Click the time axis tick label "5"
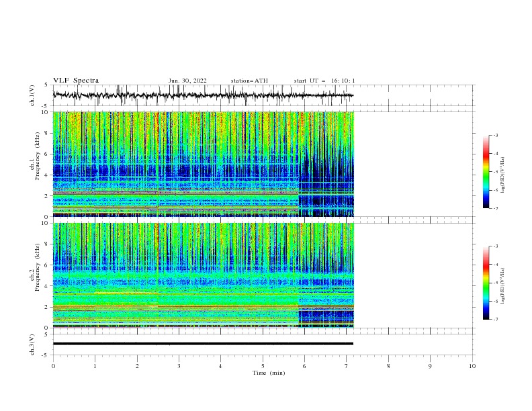Image resolution: width=532 pixels, height=411 pixels. pyautogui.click(x=263, y=366)
